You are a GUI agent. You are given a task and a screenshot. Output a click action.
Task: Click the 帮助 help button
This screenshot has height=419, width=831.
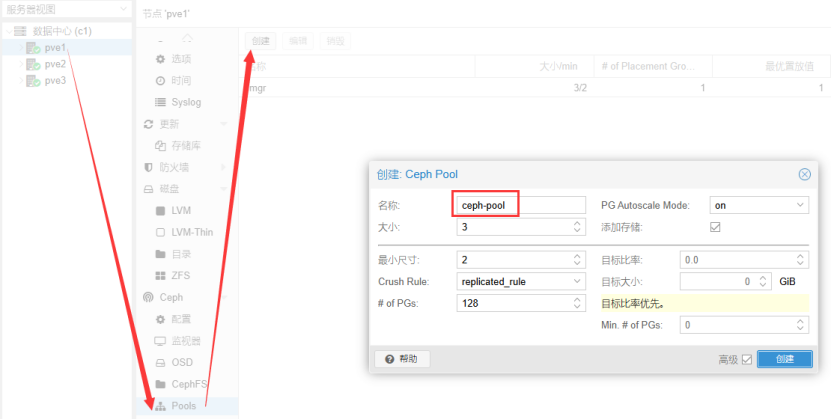click(x=402, y=359)
